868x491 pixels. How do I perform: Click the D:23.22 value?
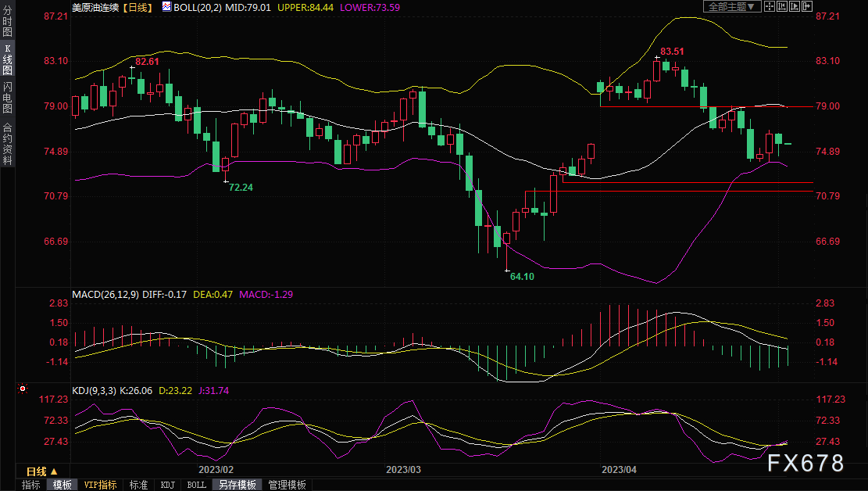[176, 391]
